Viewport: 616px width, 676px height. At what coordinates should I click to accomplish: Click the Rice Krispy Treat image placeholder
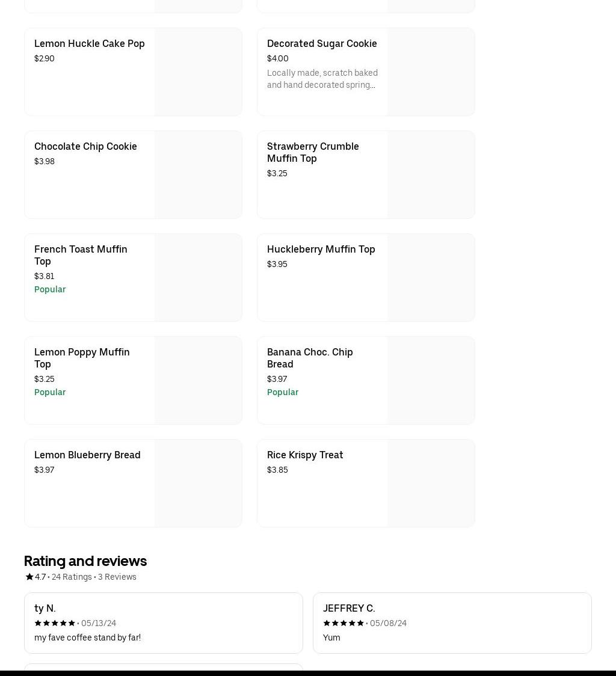(431, 484)
